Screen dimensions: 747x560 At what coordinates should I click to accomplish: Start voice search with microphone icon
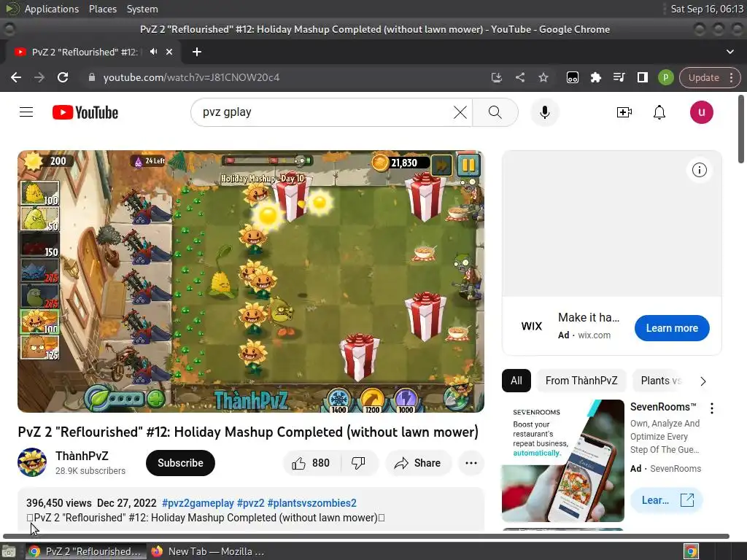(x=544, y=112)
